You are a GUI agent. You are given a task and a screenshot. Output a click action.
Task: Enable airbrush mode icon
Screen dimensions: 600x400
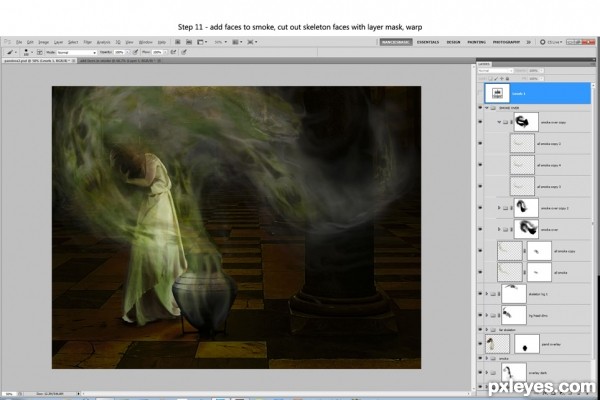pos(174,52)
